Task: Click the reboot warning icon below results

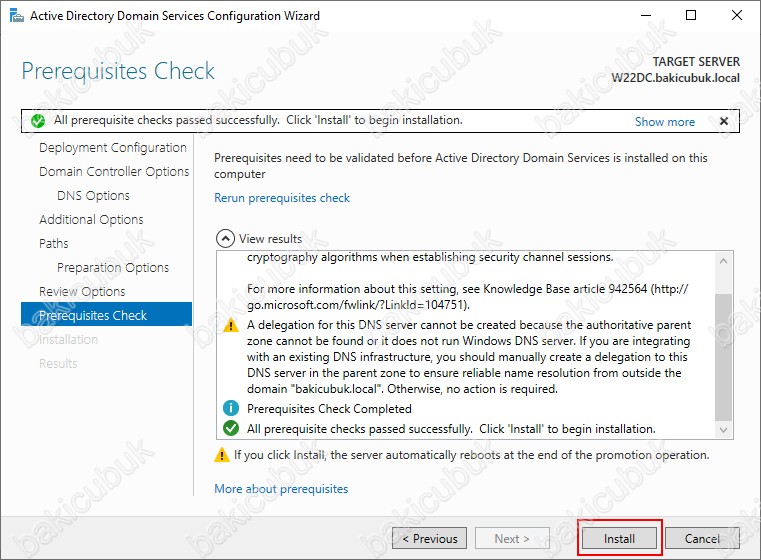Action: point(222,455)
